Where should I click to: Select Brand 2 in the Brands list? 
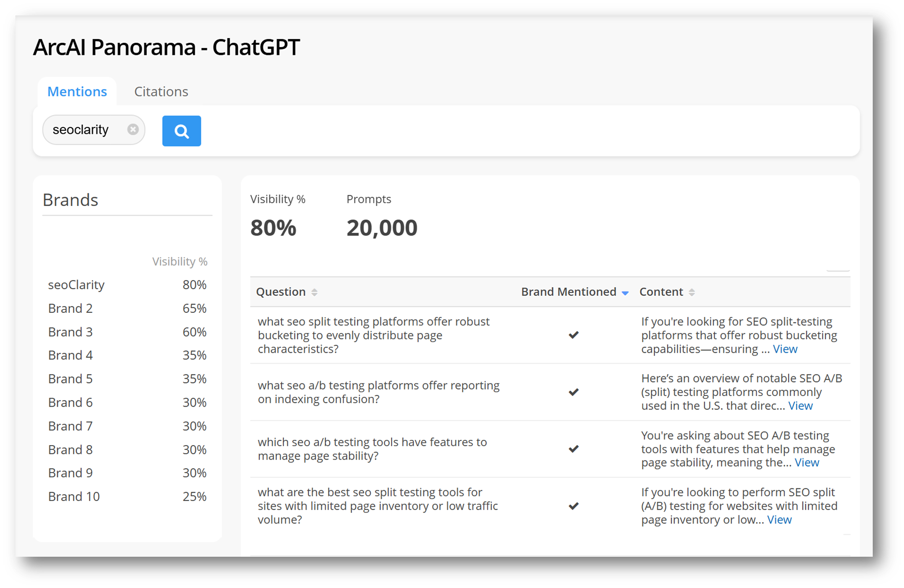70,308
